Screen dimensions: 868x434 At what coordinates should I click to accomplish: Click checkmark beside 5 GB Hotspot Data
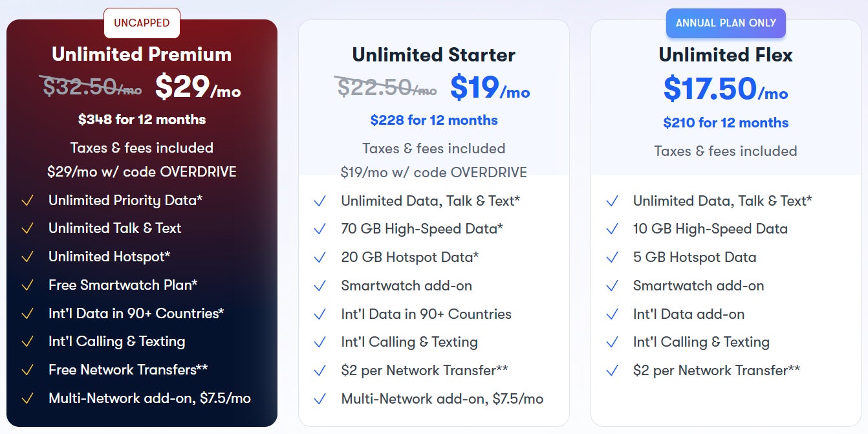pos(612,257)
